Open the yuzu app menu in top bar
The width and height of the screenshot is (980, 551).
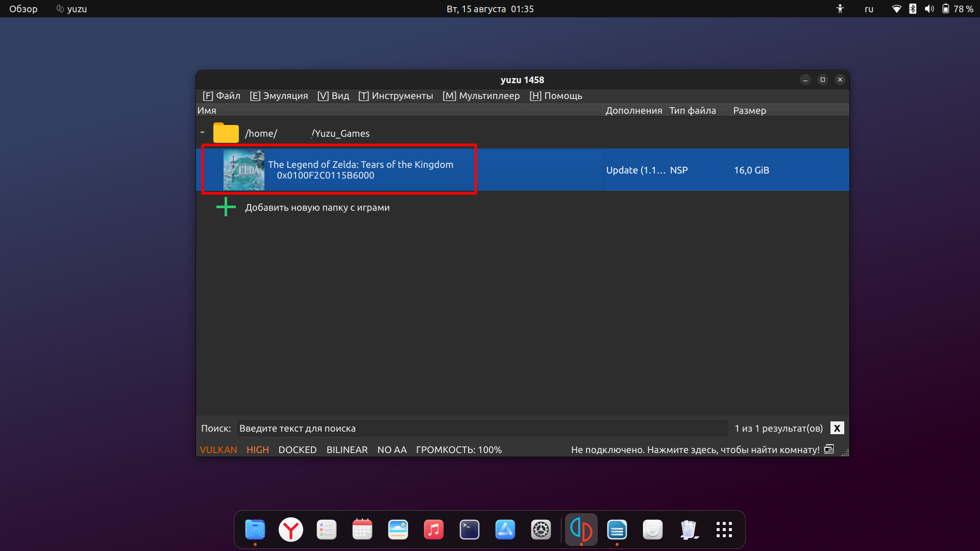coord(71,9)
